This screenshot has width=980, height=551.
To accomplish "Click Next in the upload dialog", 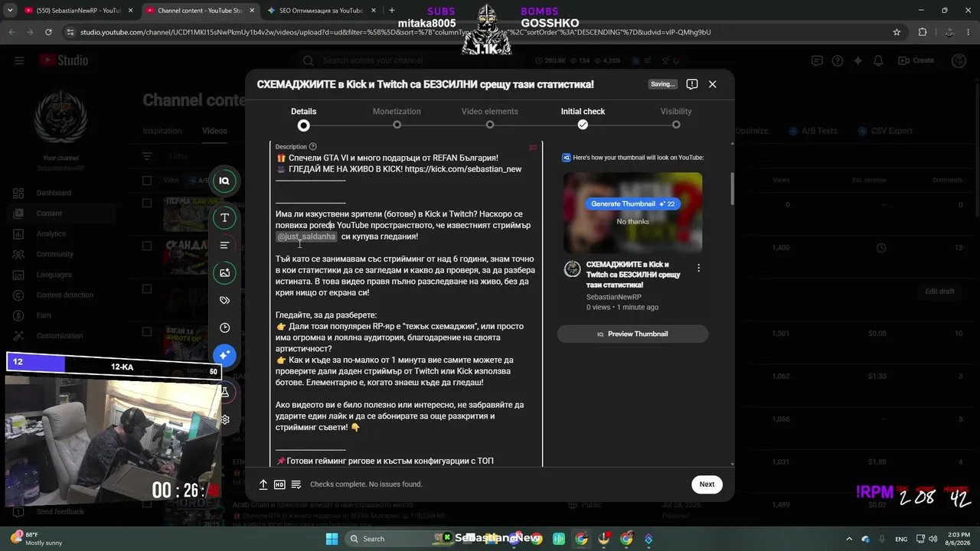I will pos(707,484).
